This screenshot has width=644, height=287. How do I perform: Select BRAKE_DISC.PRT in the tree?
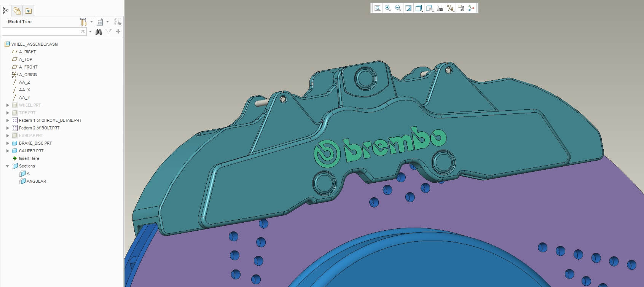(x=35, y=143)
